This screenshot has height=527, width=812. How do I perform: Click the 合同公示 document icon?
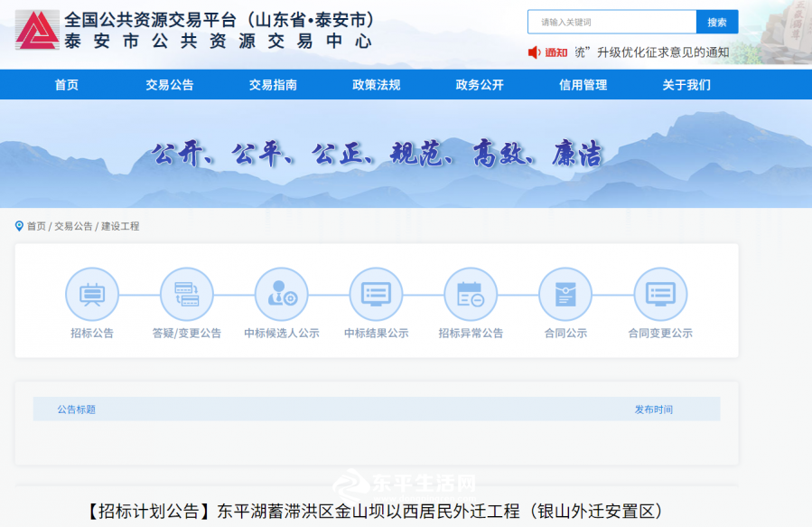[565, 294]
